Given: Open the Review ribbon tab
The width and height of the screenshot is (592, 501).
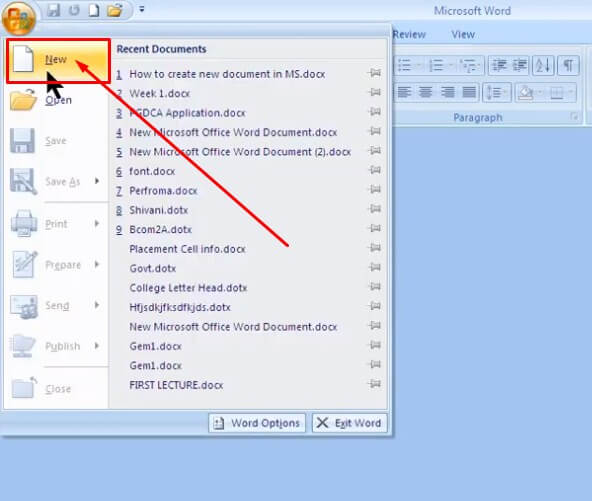Looking at the screenshot, I should click(409, 34).
